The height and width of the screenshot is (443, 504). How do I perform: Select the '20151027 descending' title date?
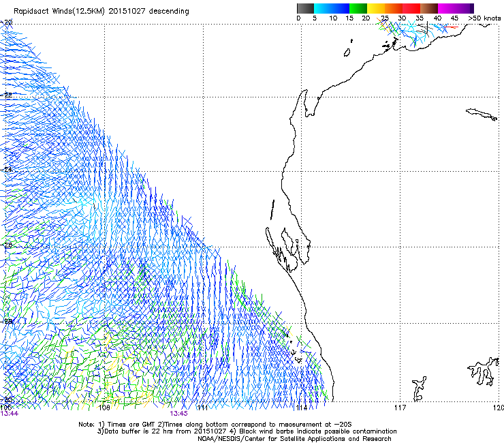point(149,12)
